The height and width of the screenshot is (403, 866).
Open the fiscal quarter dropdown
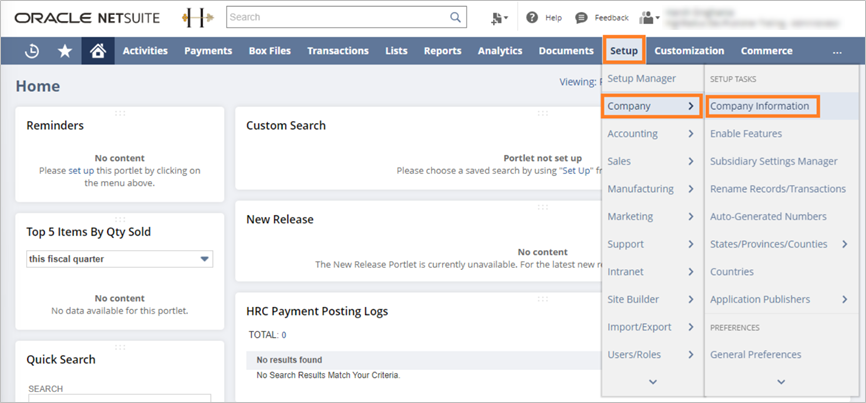(204, 259)
